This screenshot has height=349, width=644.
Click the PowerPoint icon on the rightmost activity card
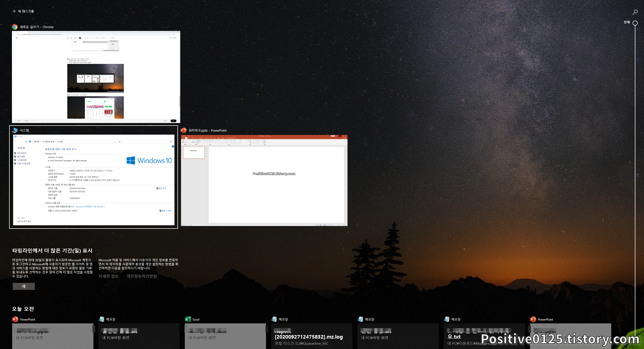point(533,319)
